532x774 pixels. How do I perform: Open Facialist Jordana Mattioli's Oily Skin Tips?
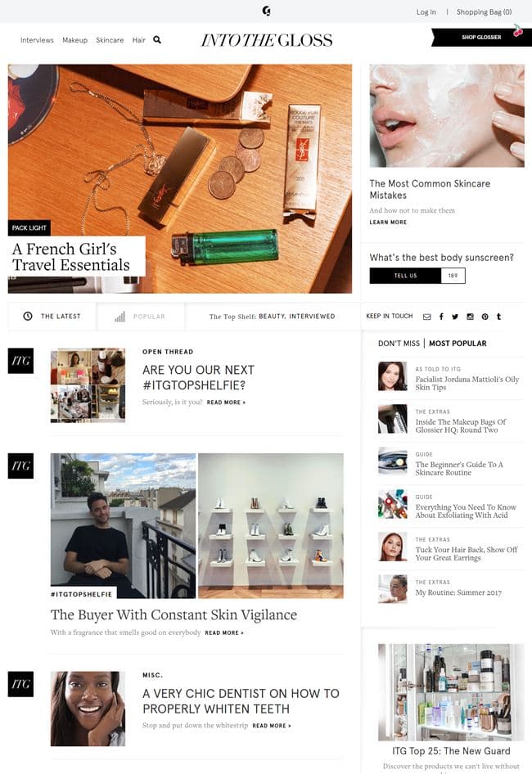click(467, 383)
